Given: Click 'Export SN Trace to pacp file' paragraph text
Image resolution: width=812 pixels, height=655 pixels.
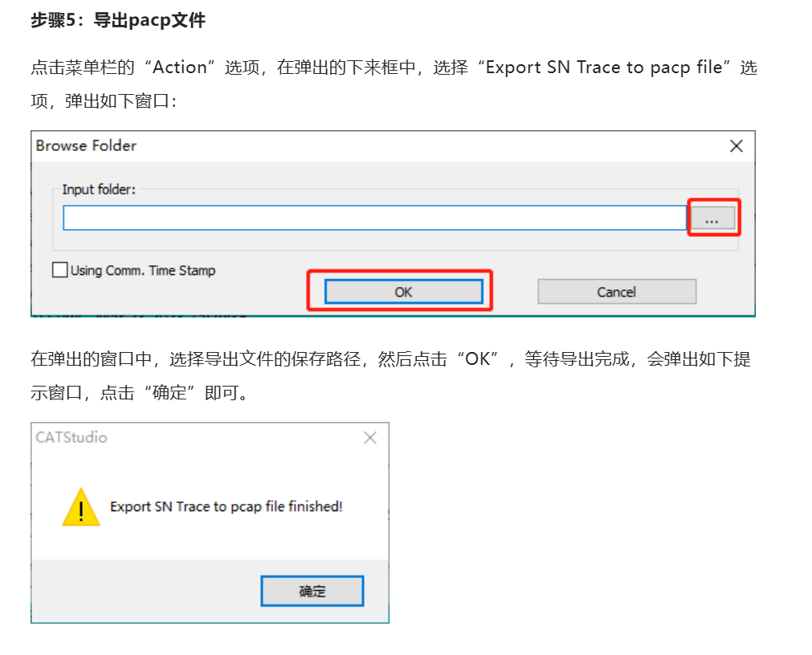Looking at the screenshot, I should pyautogui.click(x=604, y=68).
